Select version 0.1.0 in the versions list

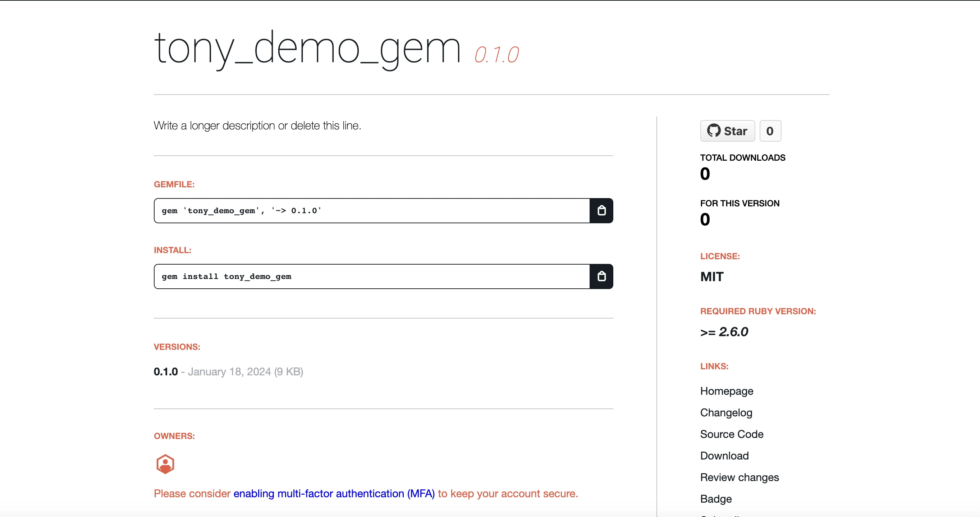(x=165, y=372)
